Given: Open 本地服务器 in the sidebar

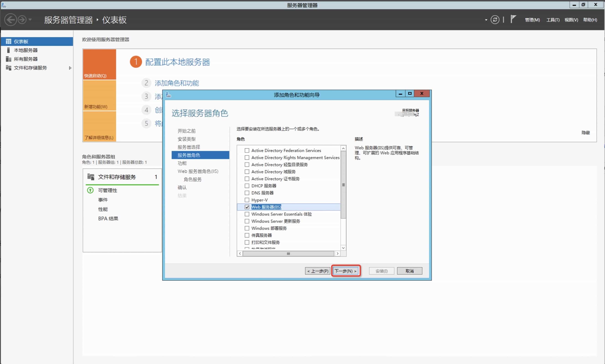Looking at the screenshot, I should (x=26, y=50).
